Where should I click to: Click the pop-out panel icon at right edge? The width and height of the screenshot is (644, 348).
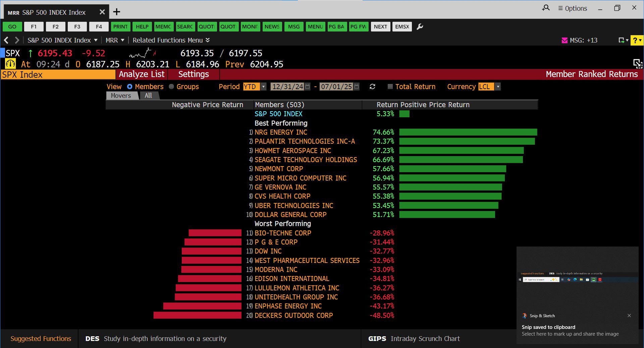(638, 64)
